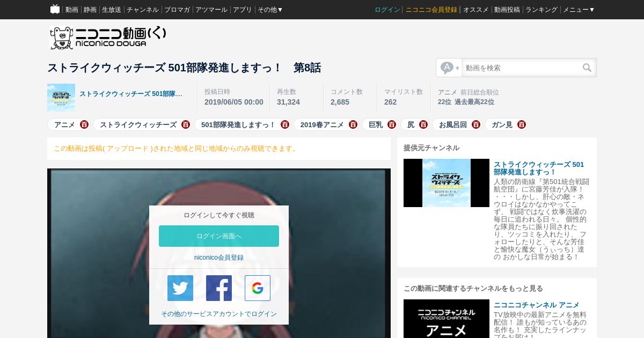Select the 巨乳 tag

[376, 124]
